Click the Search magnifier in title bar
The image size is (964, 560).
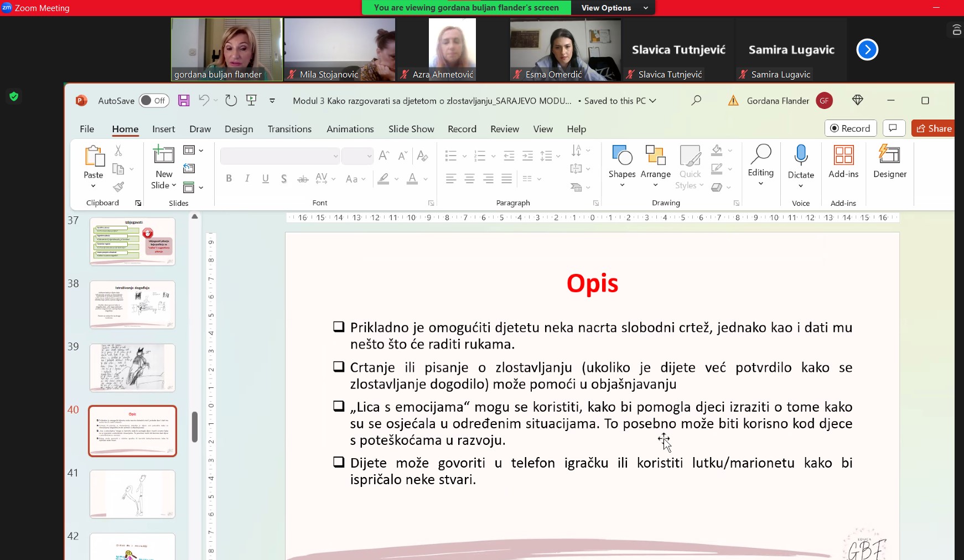point(696,100)
